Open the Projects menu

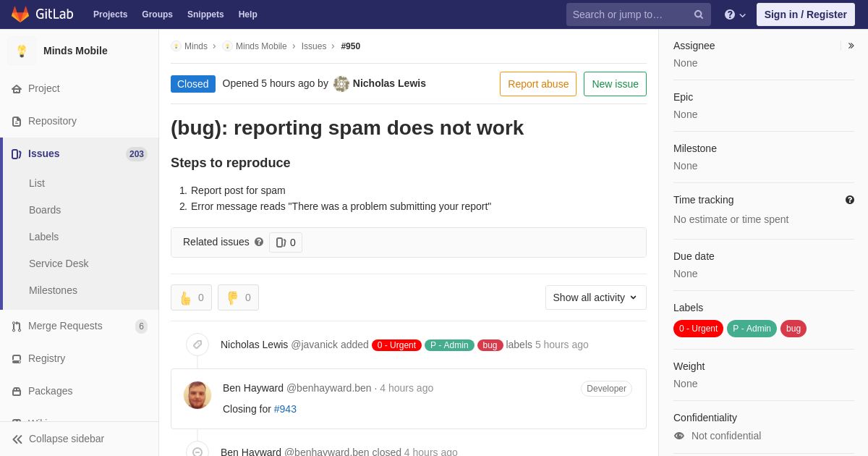111,14
